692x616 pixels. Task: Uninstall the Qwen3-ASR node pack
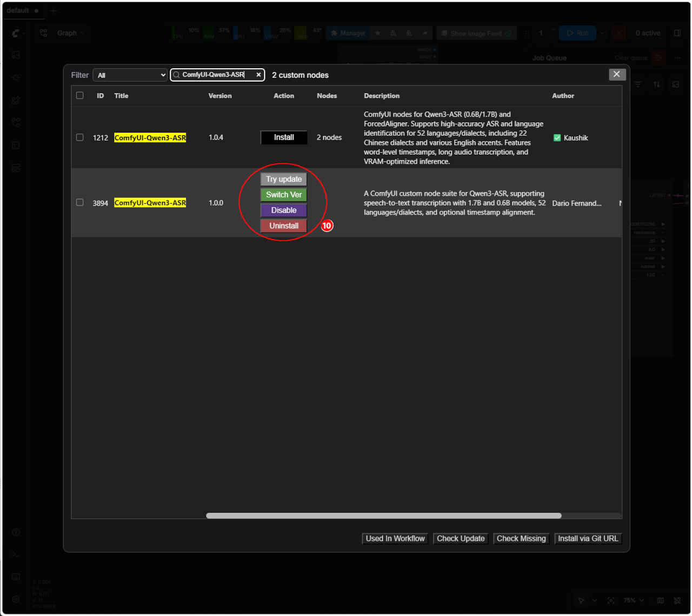(284, 226)
